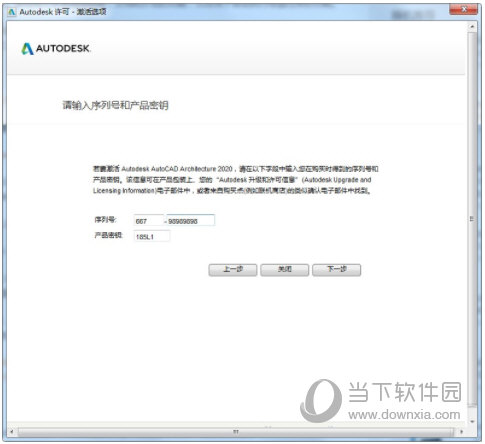Close the Autodesk licensing window
This screenshot has height=444, width=485.
463,9
